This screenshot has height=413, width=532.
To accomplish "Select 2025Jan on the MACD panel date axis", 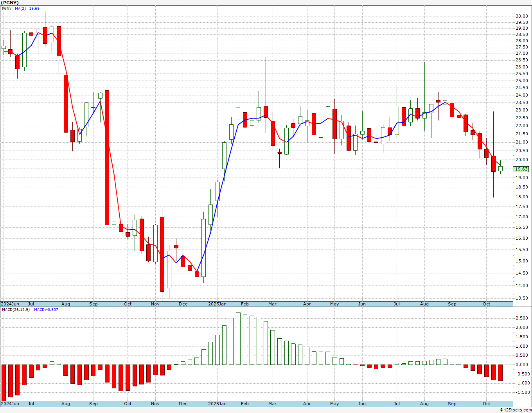I will (x=217, y=404).
